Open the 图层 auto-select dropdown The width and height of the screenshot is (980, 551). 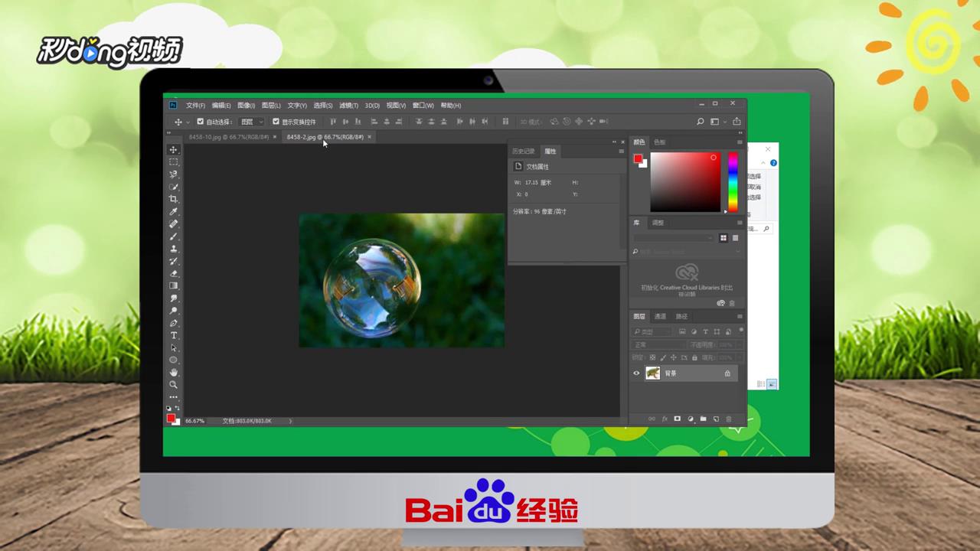click(x=251, y=122)
